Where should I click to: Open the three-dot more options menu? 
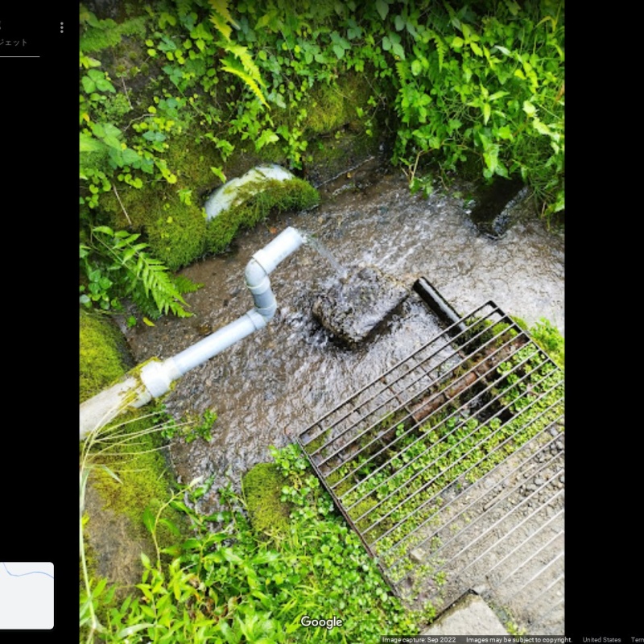[x=61, y=27]
